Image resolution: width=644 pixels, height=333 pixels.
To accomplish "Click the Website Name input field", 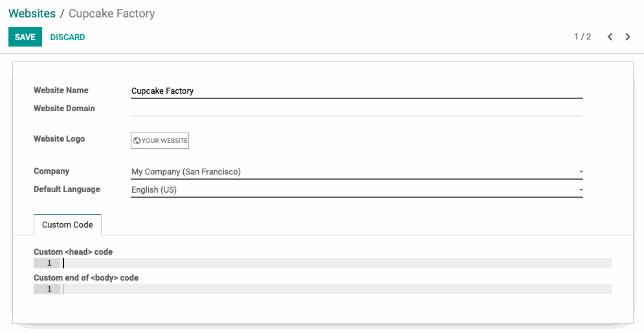I will tap(357, 91).
